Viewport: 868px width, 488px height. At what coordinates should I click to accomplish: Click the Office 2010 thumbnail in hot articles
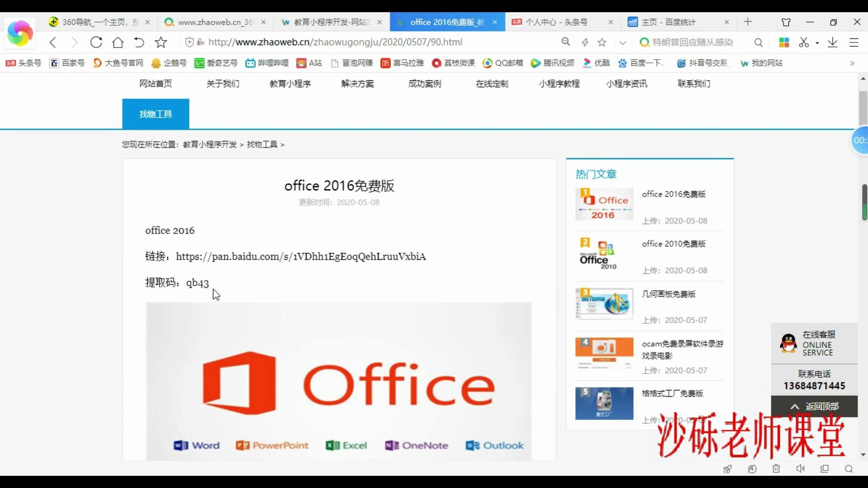click(x=604, y=254)
